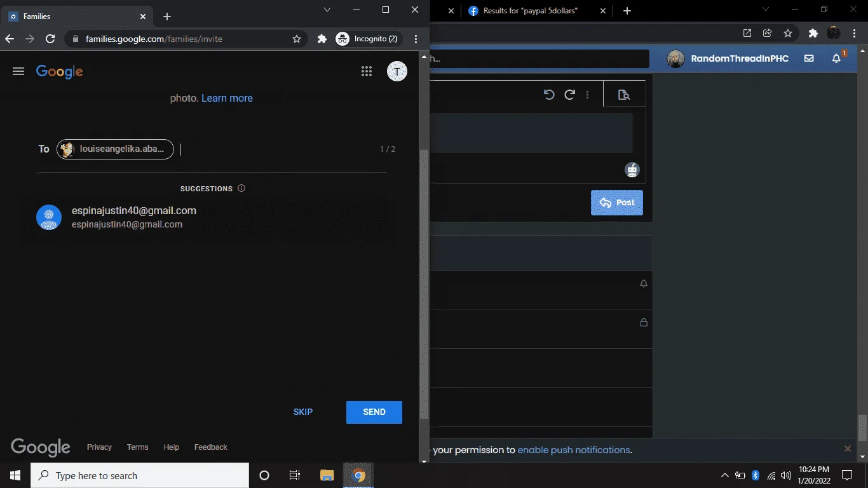Click the share icon in background browser toolbar
The width and height of the screenshot is (868, 488).
(x=768, y=33)
